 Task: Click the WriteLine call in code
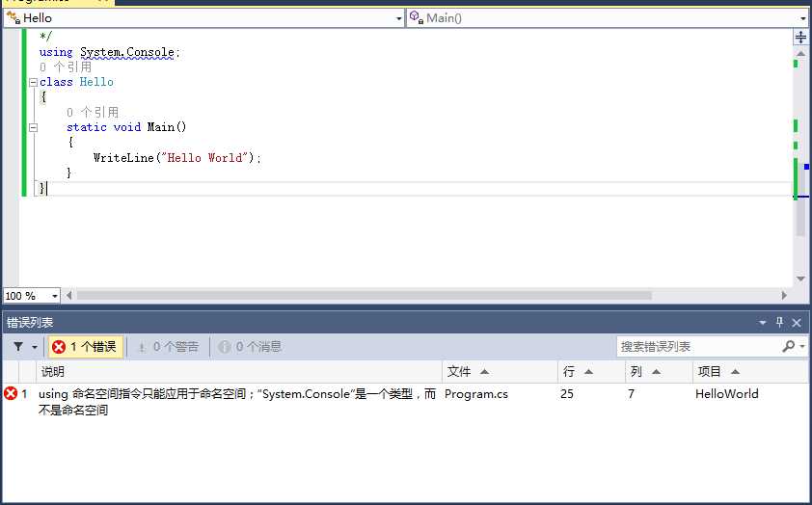[x=123, y=157]
